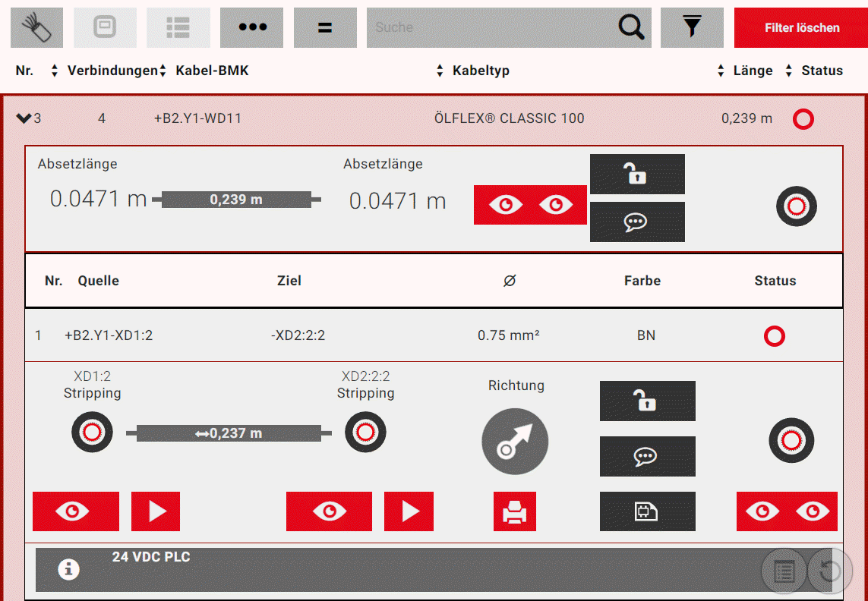Open the floating list button

[783, 571]
